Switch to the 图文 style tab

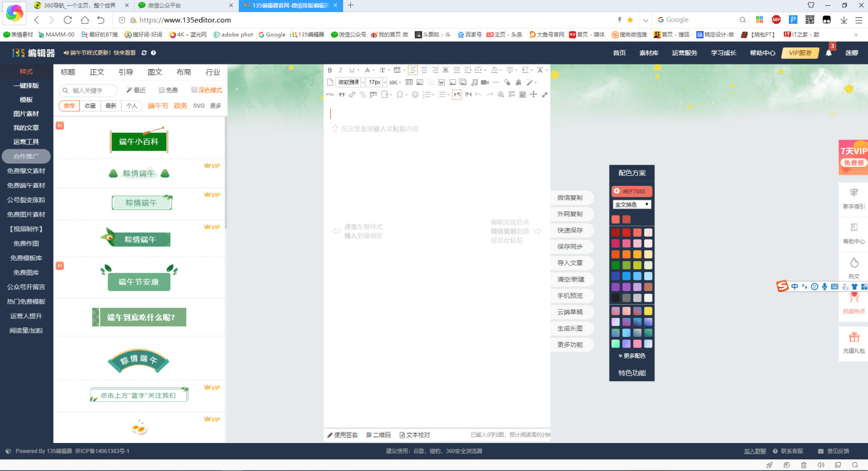pos(155,72)
